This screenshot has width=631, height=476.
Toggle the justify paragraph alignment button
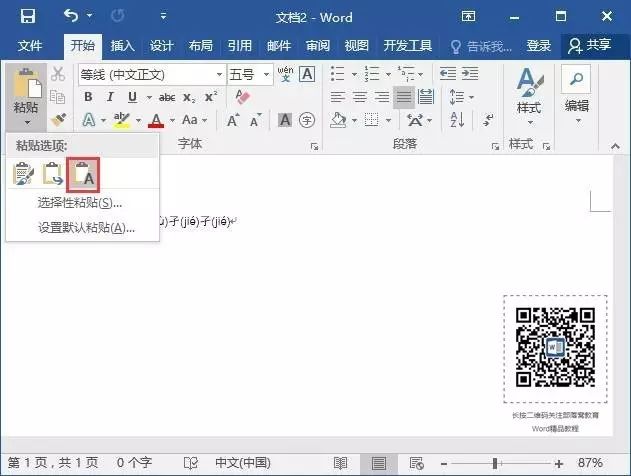pos(404,97)
